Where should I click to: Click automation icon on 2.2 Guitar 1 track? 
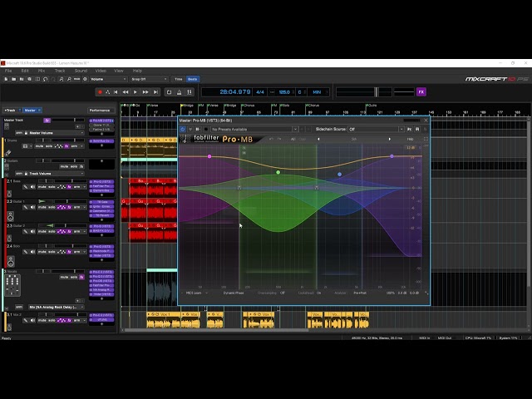61,207
